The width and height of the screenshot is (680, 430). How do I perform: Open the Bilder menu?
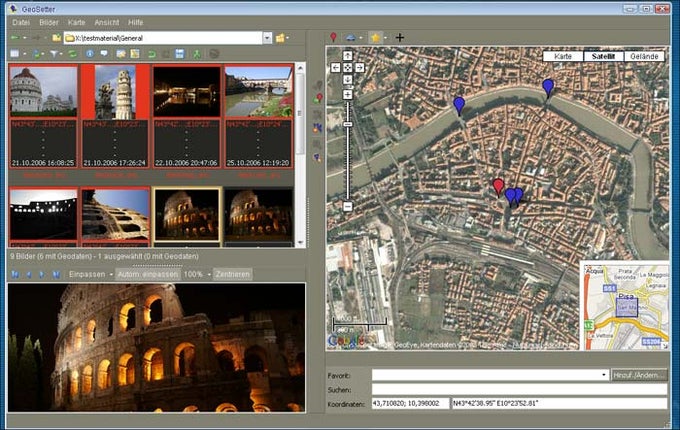coord(47,21)
